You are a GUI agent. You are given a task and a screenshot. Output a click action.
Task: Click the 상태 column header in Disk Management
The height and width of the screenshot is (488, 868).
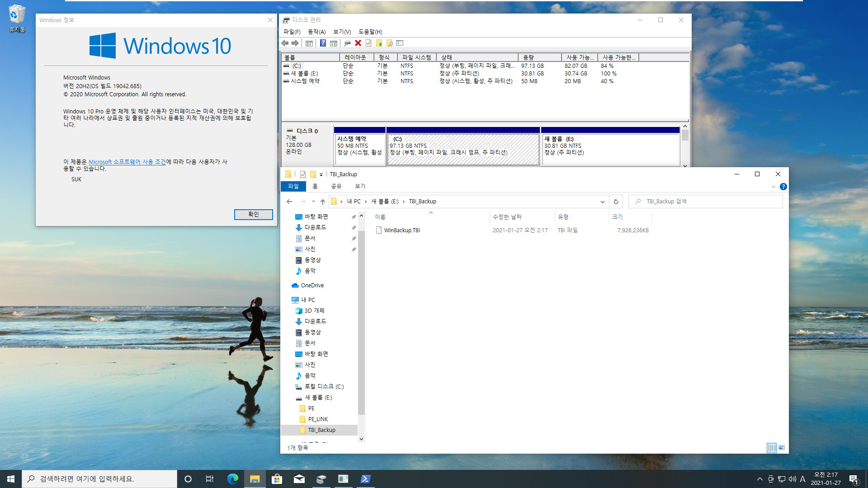pyautogui.click(x=477, y=57)
